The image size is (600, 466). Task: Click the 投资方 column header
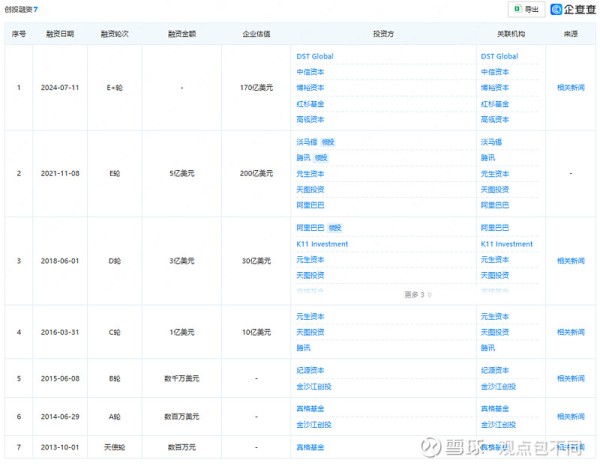(x=383, y=34)
